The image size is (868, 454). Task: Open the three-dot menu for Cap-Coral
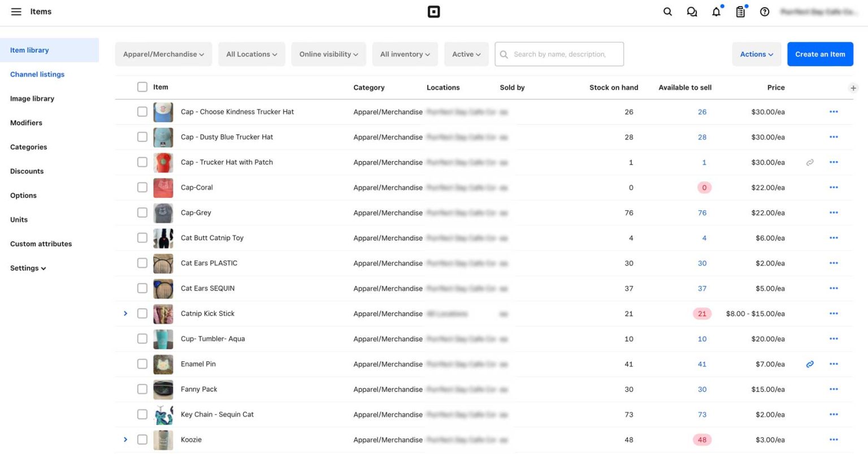click(x=834, y=187)
